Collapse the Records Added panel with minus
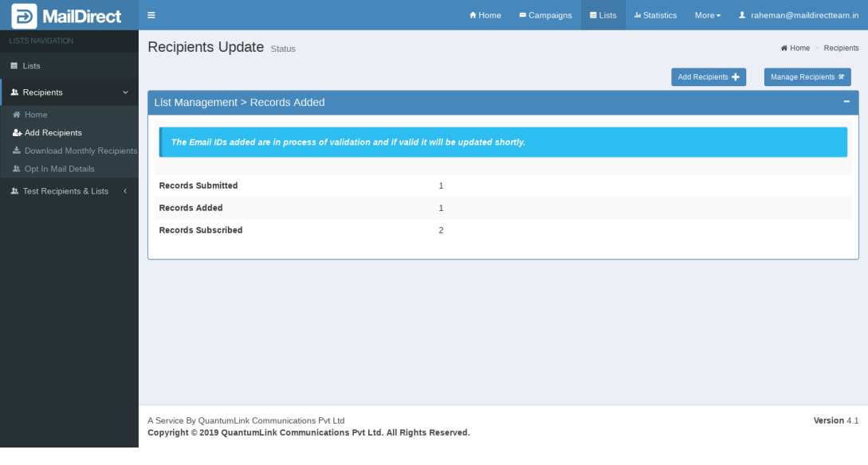 [846, 102]
